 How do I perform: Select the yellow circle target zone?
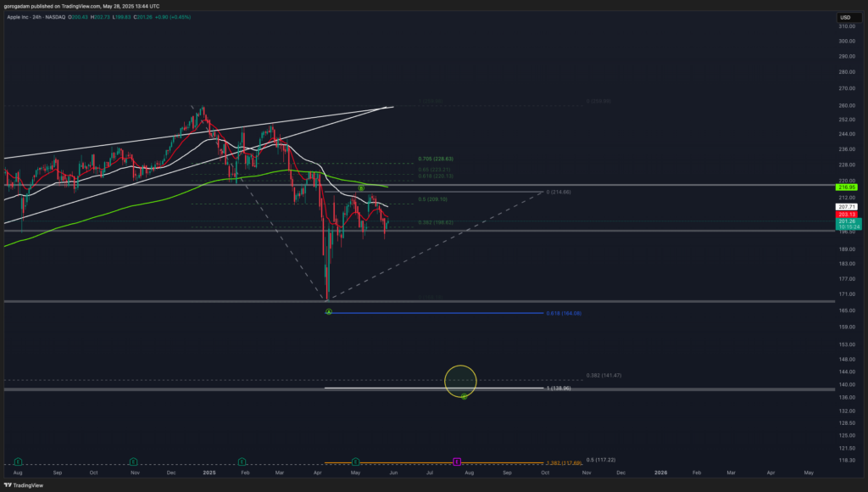tap(460, 380)
